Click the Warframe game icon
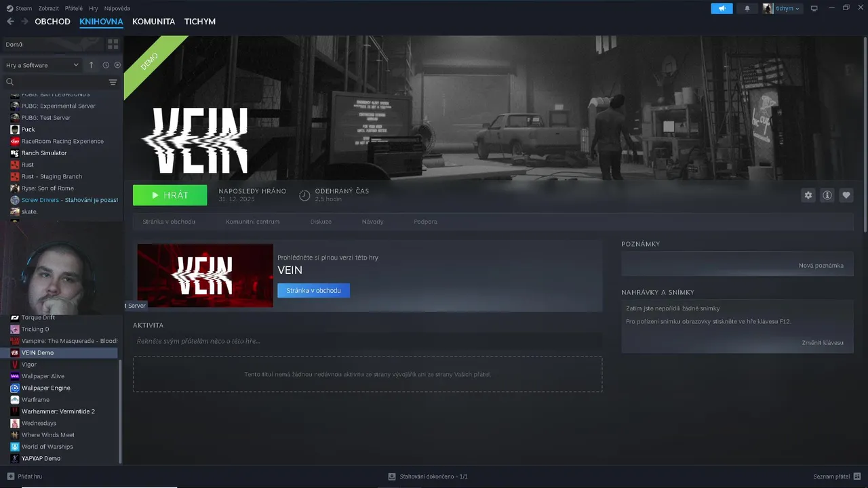Image resolution: width=868 pixels, height=488 pixels. pyautogui.click(x=15, y=400)
